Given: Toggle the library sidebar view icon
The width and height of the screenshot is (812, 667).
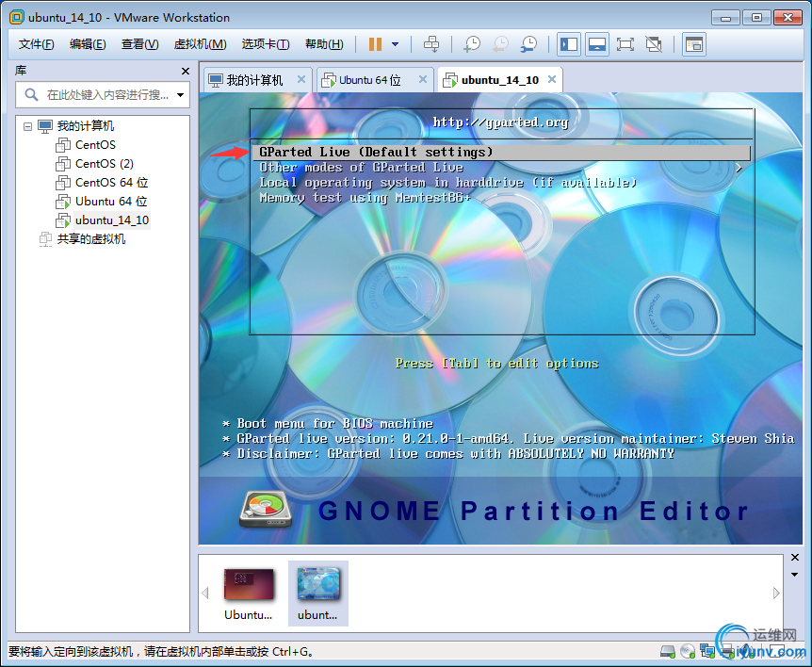Looking at the screenshot, I should click(569, 44).
